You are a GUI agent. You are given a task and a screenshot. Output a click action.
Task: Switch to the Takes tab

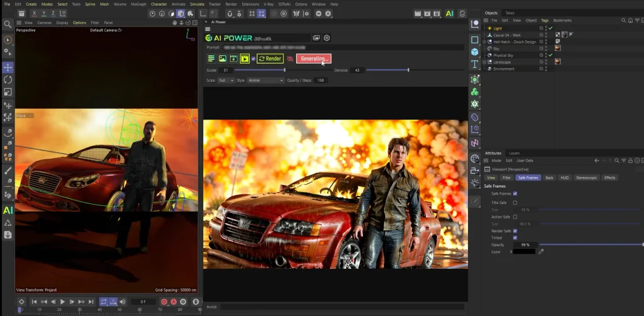click(509, 13)
